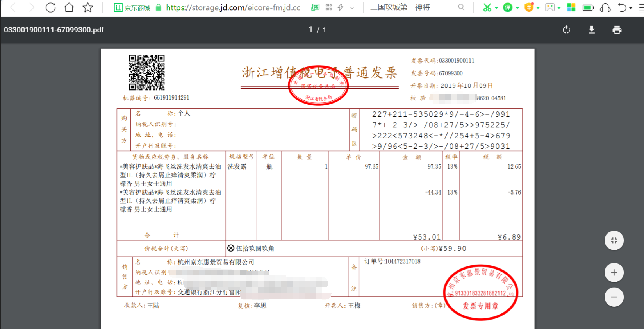Click the picture icon in address bar
Screen dimensions: 644x329
[x=316, y=7]
